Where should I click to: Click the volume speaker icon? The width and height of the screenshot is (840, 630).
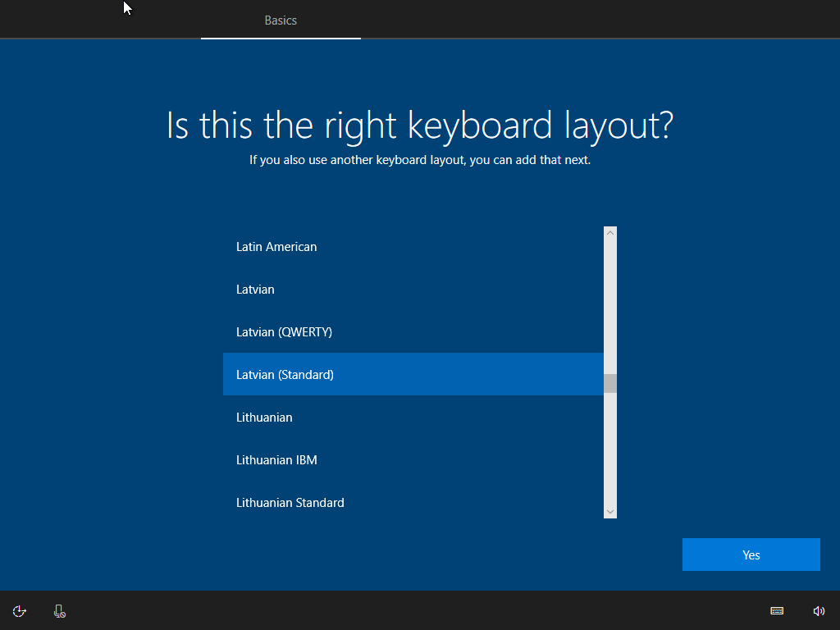[819, 611]
